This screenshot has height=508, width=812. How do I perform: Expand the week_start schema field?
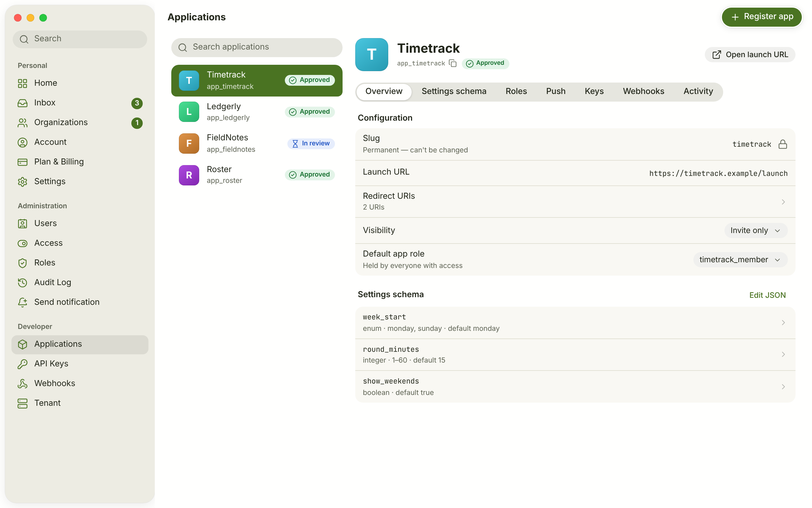(x=575, y=323)
